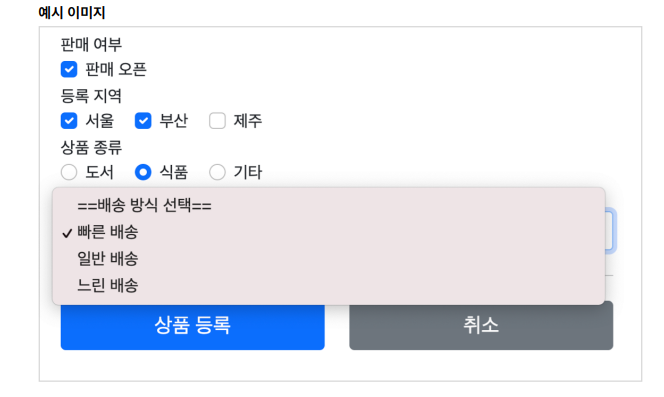Click the checkmark icon beside 빠른 배송
This screenshot has width=664, height=397.
67,233
